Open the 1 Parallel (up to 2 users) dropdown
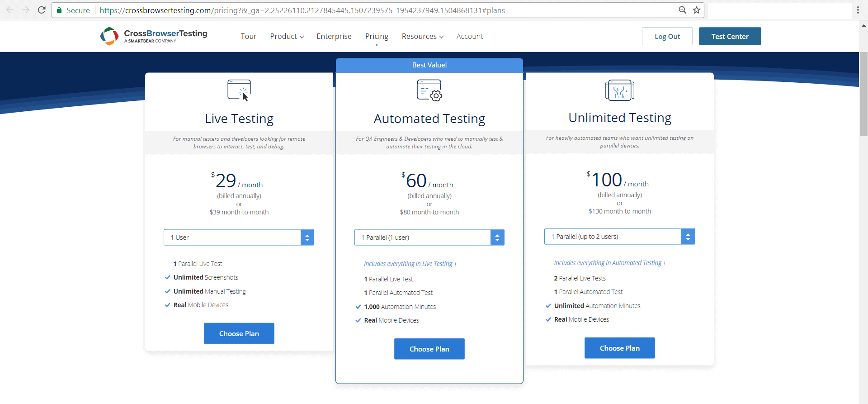868x404 pixels. [x=620, y=237]
